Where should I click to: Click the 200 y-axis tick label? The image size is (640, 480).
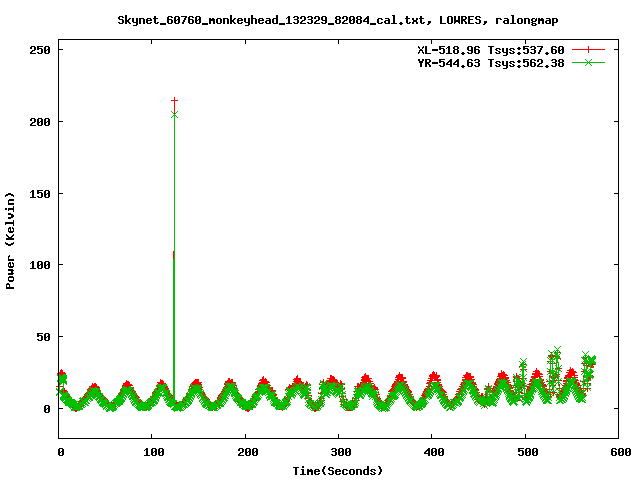pyautogui.click(x=40, y=122)
